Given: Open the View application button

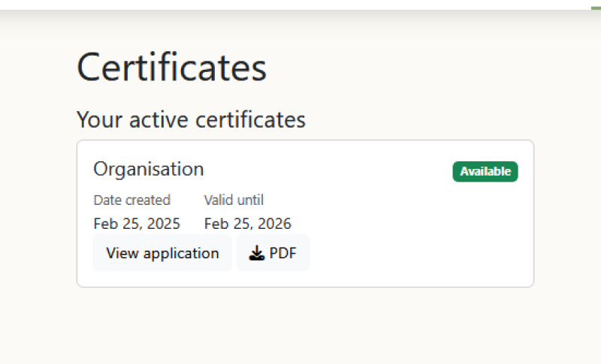Looking at the screenshot, I should pos(162,253).
